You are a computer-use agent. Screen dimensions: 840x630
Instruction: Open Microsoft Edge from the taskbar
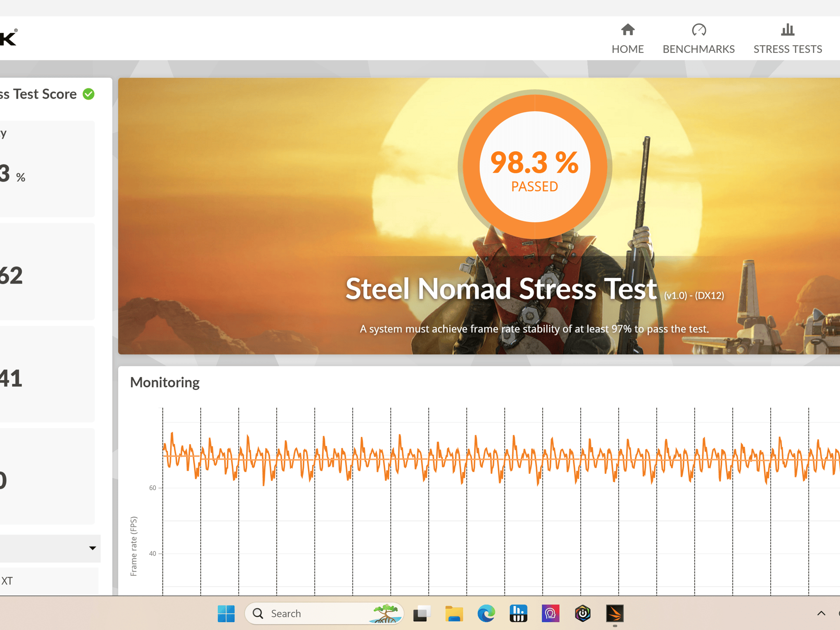tap(486, 614)
